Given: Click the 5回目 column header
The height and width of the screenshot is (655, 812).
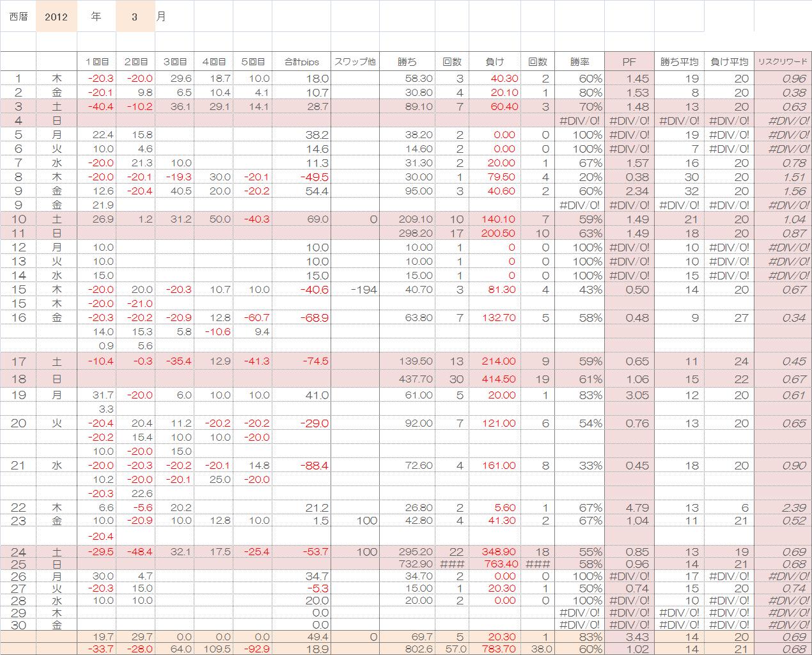Looking at the screenshot, I should (253, 62).
